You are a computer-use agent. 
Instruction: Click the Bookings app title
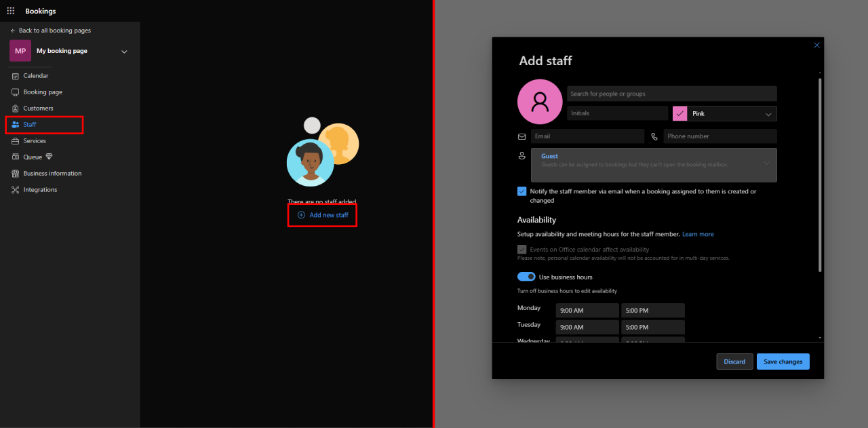41,11
